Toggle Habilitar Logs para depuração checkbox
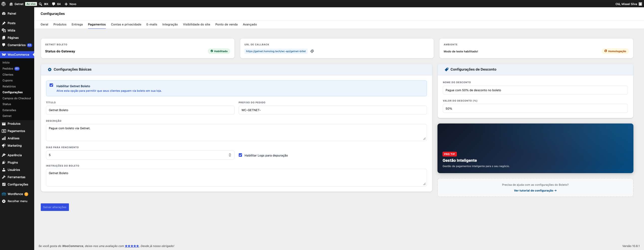This screenshot has height=250, width=644. (x=240, y=155)
